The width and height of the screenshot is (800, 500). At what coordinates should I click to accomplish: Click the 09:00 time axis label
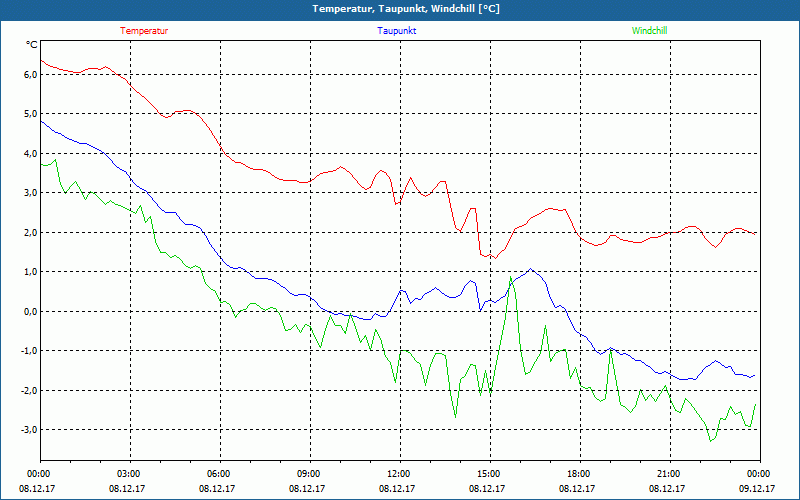(310, 474)
